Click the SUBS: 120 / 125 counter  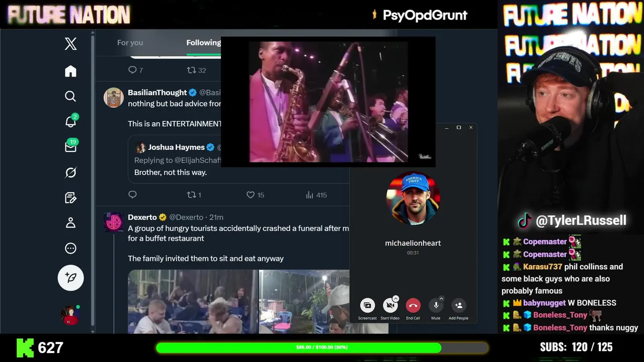[576, 347]
